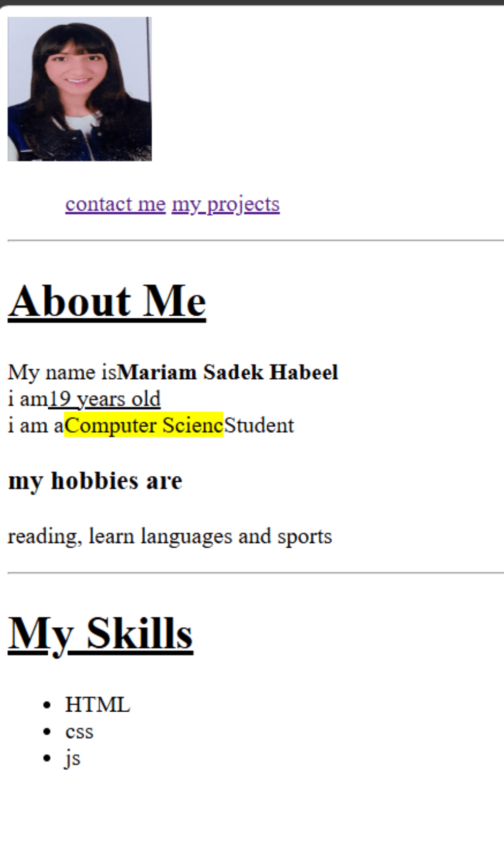Click the "My Skills" heading
This screenshot has width=504, height=860.
click(x=100, y=634)
